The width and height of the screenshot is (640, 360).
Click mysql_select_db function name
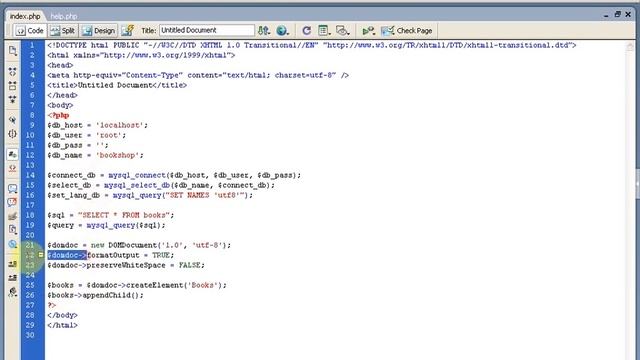[137, 185]
